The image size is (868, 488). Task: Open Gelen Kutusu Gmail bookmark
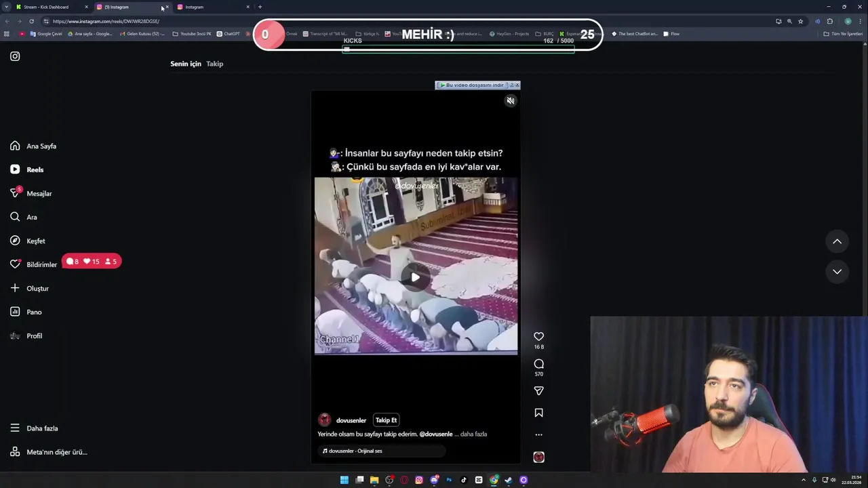click(x=142, y=34)
